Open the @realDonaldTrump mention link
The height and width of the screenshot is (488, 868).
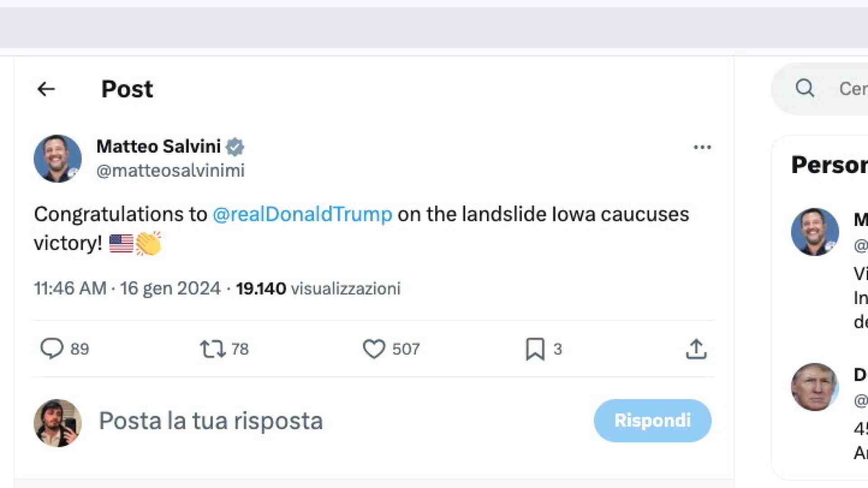[x=302, y=214]
